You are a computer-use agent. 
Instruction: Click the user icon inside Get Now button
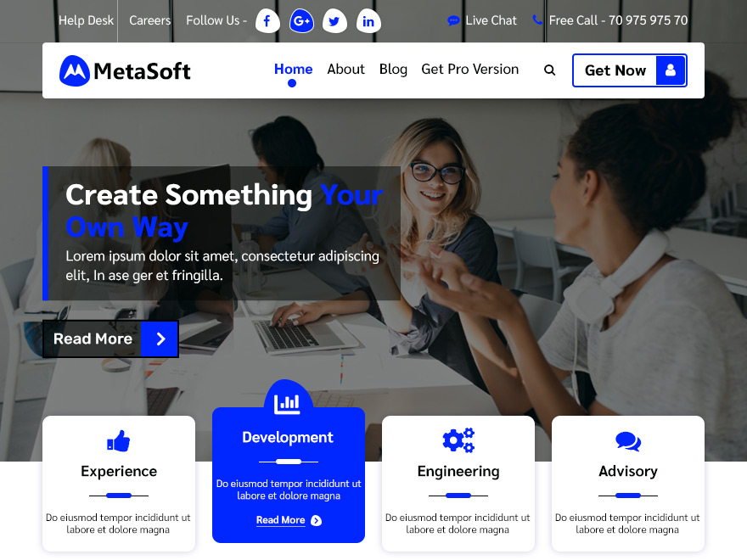click(670, 70)
